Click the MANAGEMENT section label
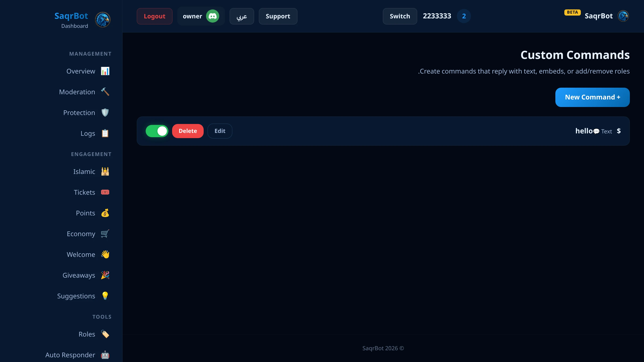Image resolution: width=644 pixels, height=362 pixels. (x=90, y=54)
